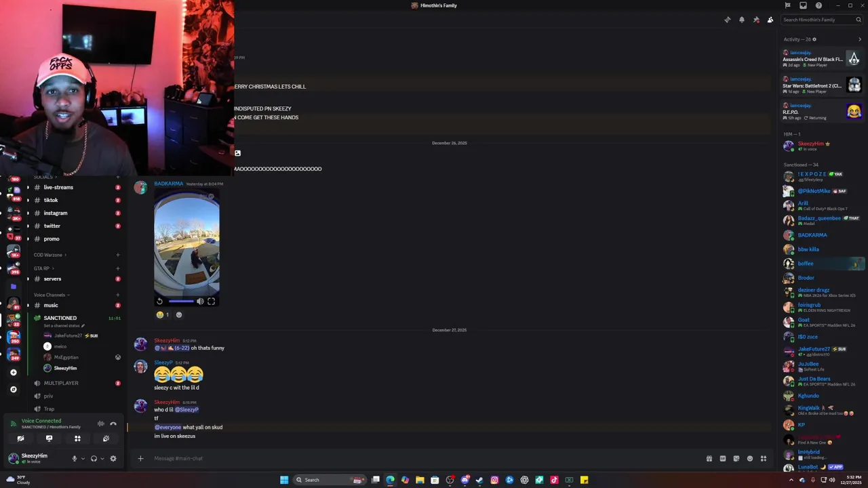This screenshot has height=488, width=868.
Task: Open User Settings gear
Action: [113, 459]
